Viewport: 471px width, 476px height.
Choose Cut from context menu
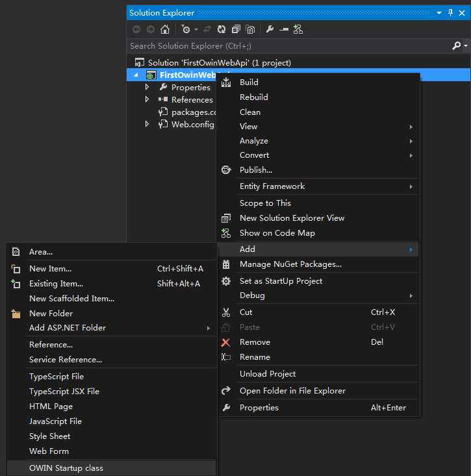click(318, 312)
